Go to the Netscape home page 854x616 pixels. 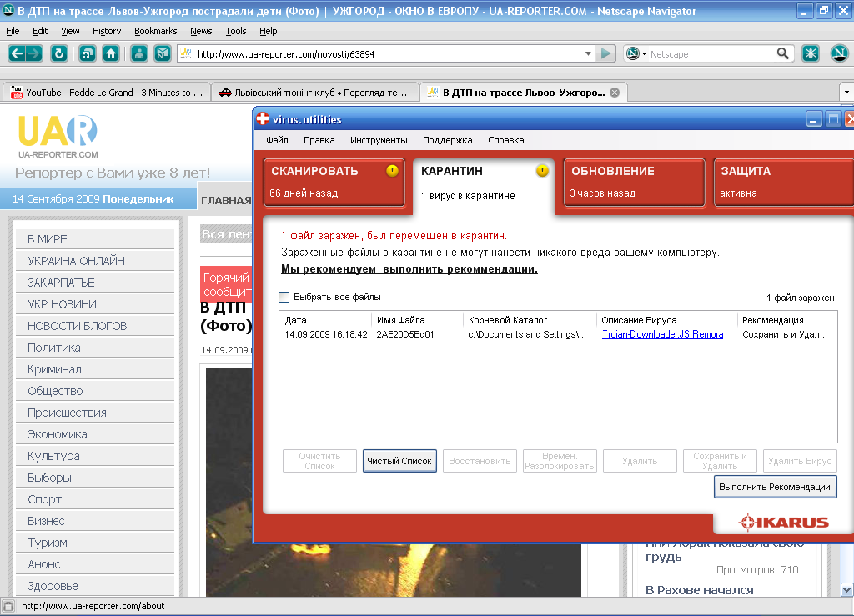(111, 53)
